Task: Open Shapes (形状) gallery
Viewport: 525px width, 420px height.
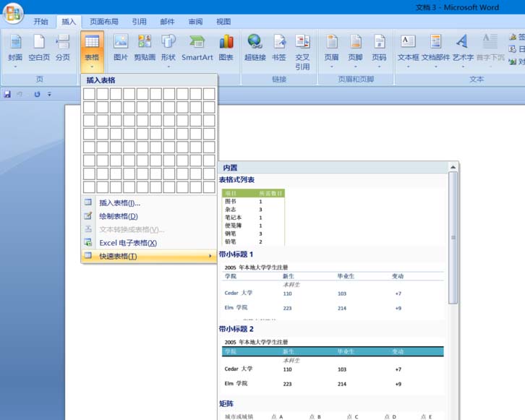Action: (x=168, y=50)
